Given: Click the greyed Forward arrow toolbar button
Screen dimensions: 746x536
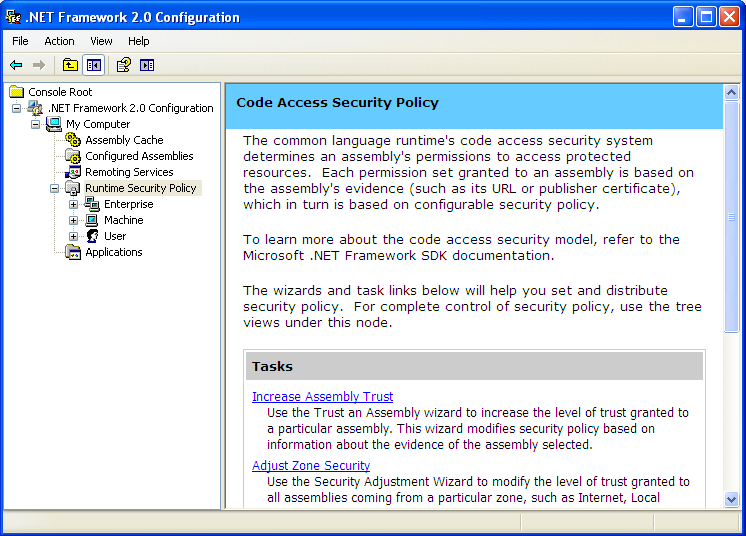Looking at the screenshot, I should point(39,65).
